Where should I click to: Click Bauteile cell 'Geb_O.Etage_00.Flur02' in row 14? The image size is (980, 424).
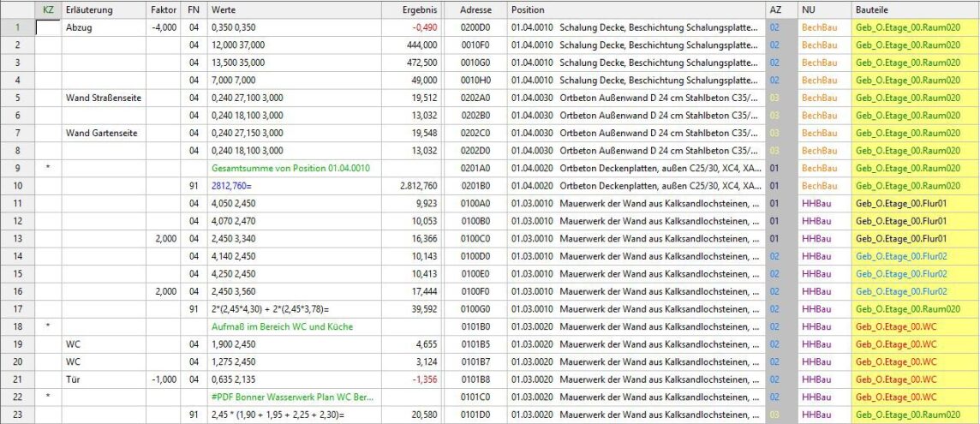pos(916,256)
